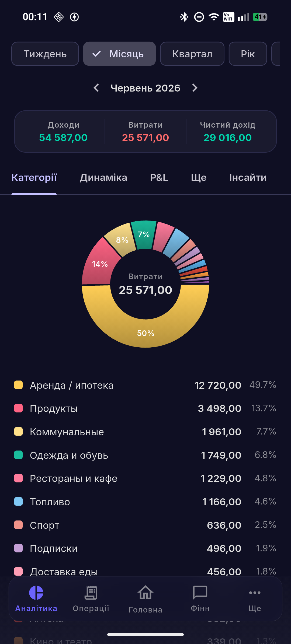The width and height of the screenshot is (291, 644).
Task: Tap the Bluetooth status bar icon
Action: (184, 17)
